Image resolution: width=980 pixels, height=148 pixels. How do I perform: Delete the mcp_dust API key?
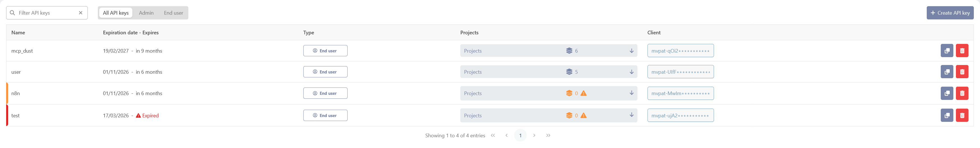tap(962, 51)
